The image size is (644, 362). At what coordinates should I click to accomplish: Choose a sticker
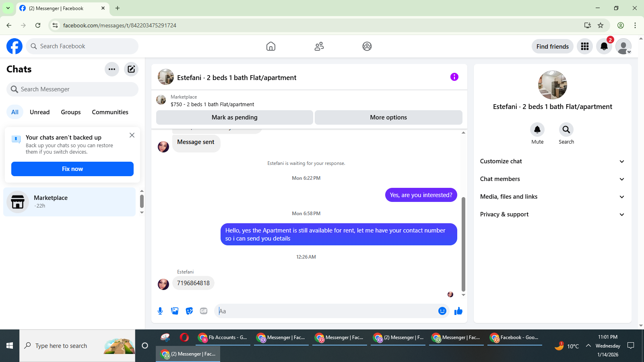(x=189, y=311)
